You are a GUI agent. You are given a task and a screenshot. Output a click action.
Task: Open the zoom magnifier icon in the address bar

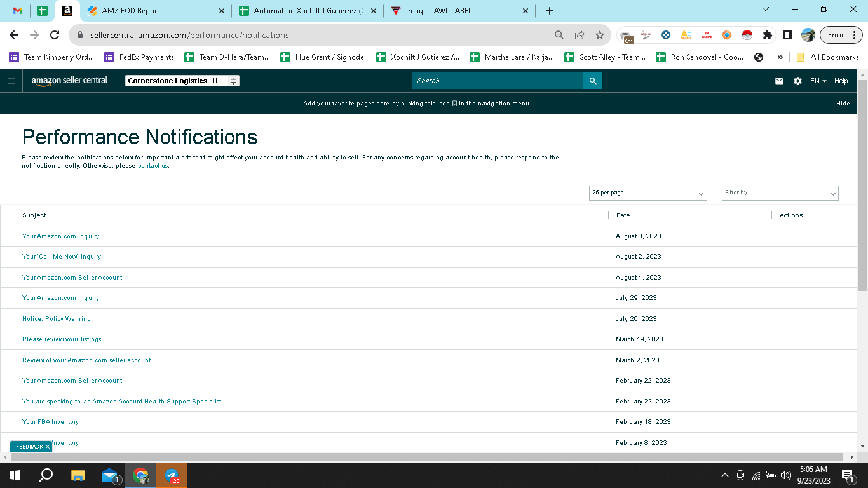[x=559, y=35]
